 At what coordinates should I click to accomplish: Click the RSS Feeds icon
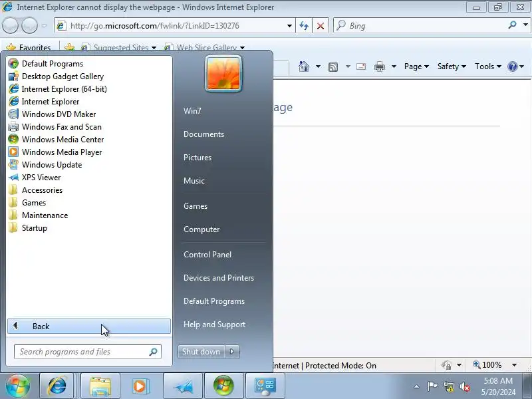click(x=333, y=67)
